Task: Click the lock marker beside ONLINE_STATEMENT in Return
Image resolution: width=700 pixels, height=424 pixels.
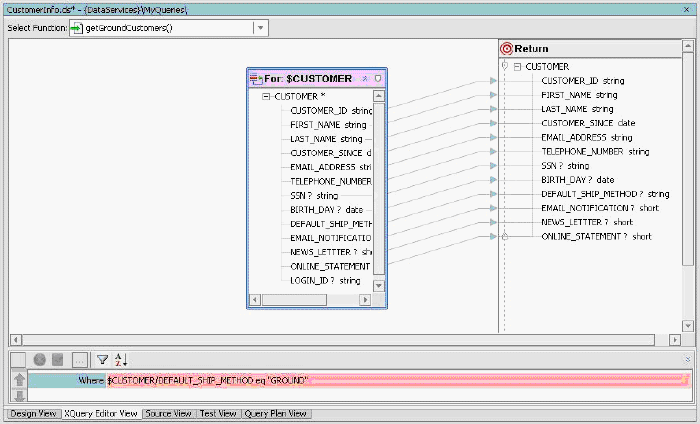Action: pyautogui.click(x=505, y=237)
